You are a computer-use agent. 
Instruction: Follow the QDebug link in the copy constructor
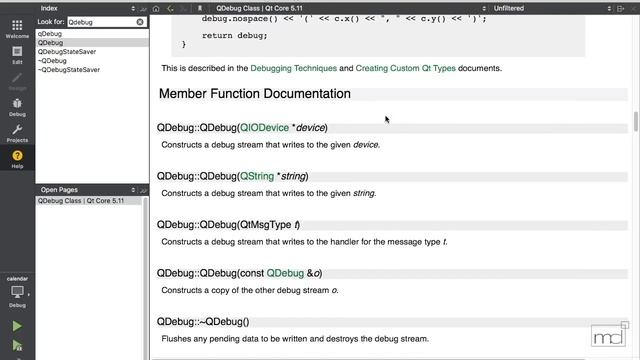tap(285, 273)
